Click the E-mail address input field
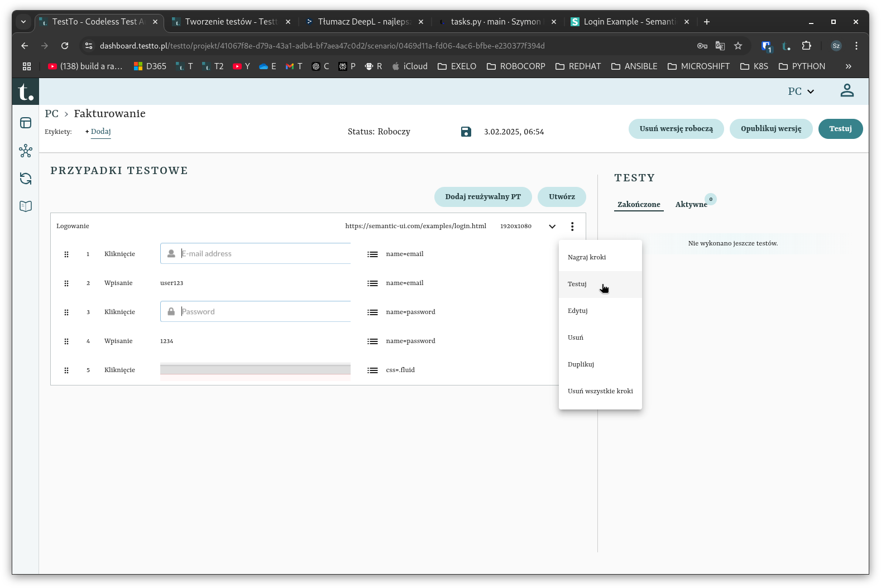The image size is (881, 588). (262, 254)
